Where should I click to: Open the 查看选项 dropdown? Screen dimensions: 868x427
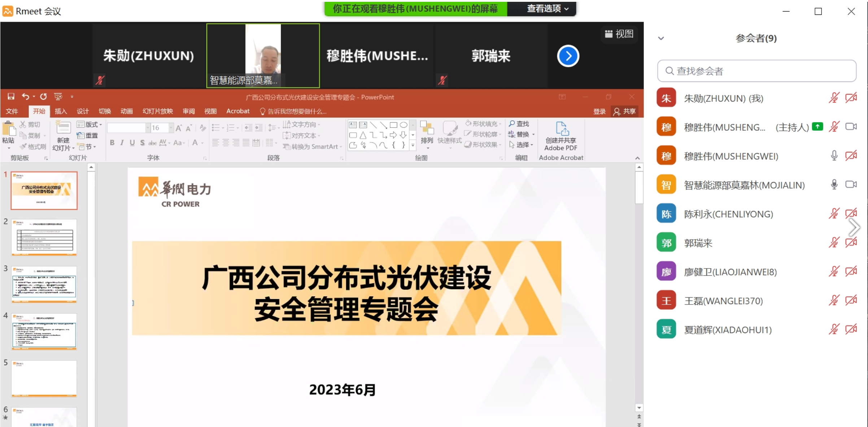547,9
